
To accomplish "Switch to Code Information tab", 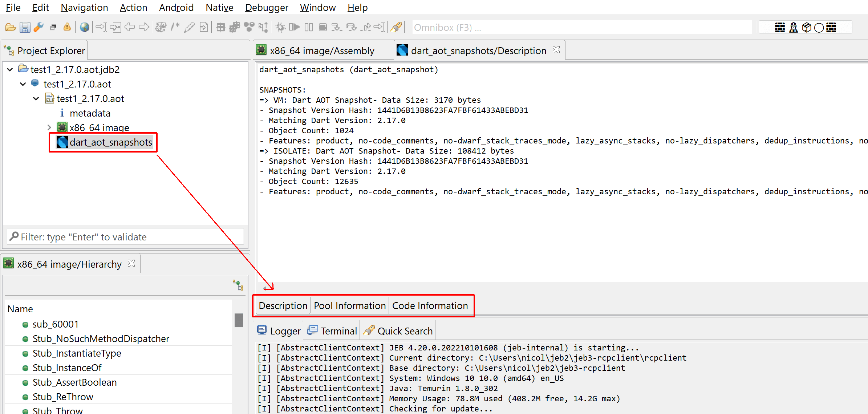I will tap(430, 306).
